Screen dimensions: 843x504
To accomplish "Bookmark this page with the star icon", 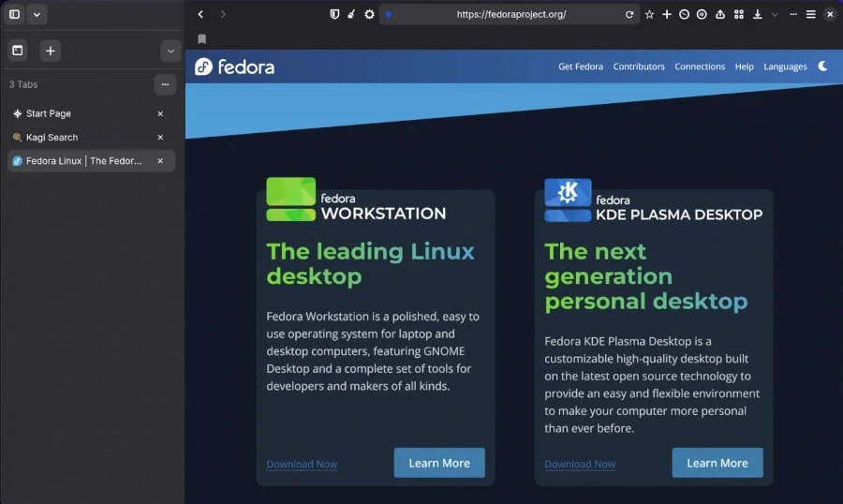I will click(649, 15).
